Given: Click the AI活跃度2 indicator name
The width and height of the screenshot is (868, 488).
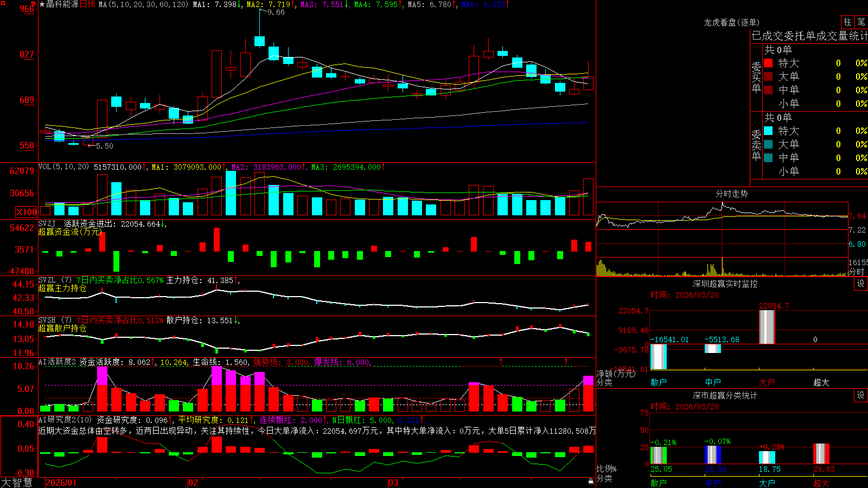Looking at the screenshot, I should (x=58, y=362).
